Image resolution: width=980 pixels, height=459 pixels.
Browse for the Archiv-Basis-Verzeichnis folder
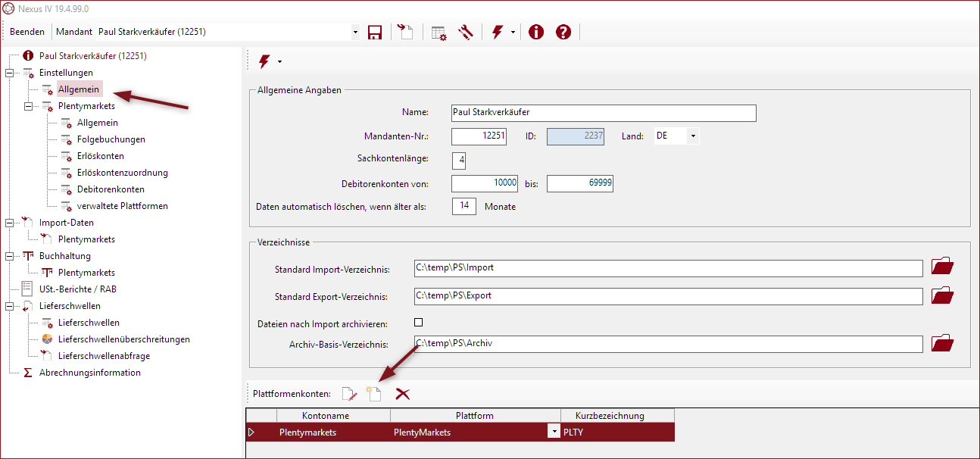pos(942,342)
